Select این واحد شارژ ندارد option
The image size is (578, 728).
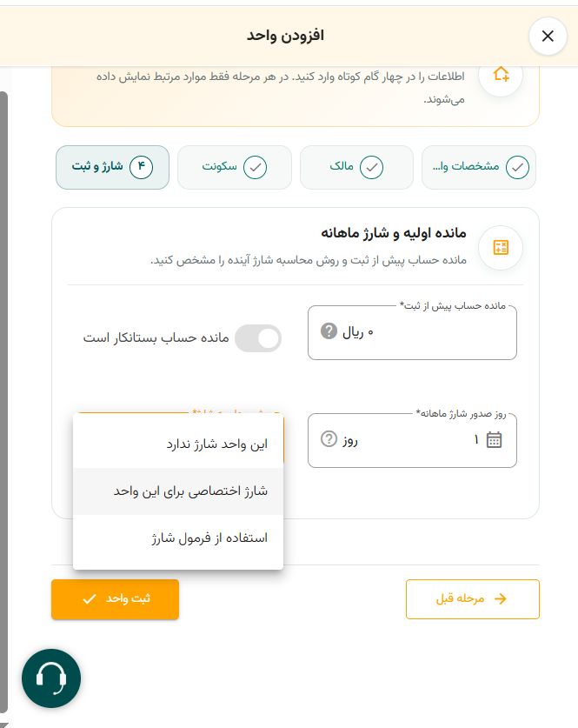click(178, 444)
